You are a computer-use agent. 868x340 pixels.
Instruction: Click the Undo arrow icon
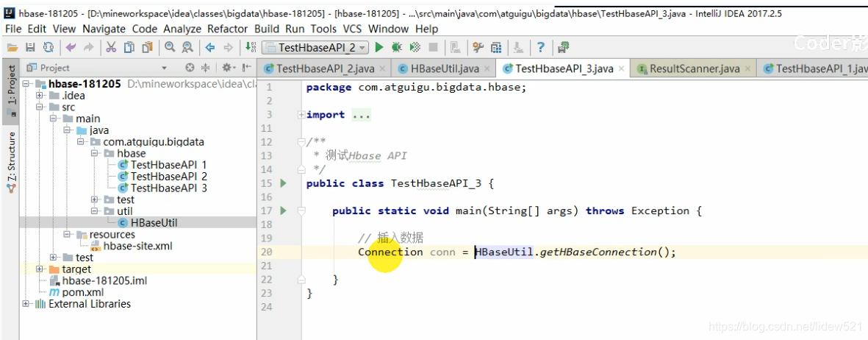(71, 48)
